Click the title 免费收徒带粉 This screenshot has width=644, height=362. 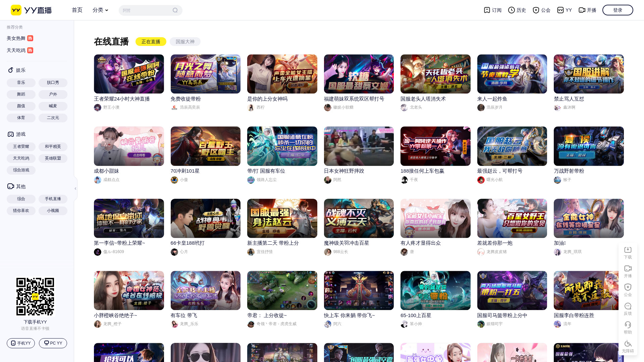coord(185,99)
